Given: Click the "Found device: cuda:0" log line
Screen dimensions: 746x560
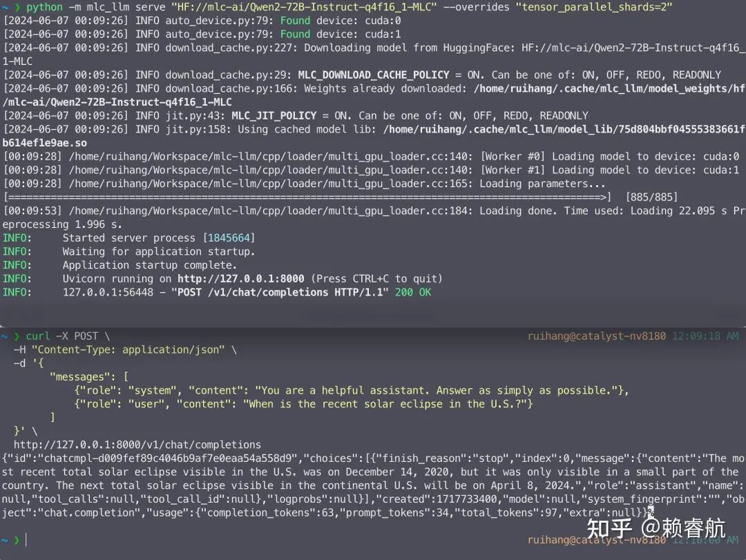Looking at the screenshot, I should click(x=202, y=21).
